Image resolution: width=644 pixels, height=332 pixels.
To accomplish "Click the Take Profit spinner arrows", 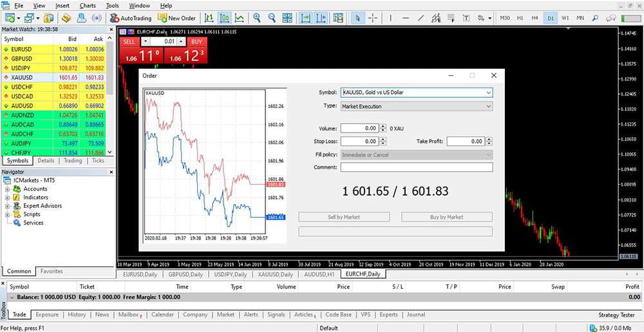I will coord(489,142).
